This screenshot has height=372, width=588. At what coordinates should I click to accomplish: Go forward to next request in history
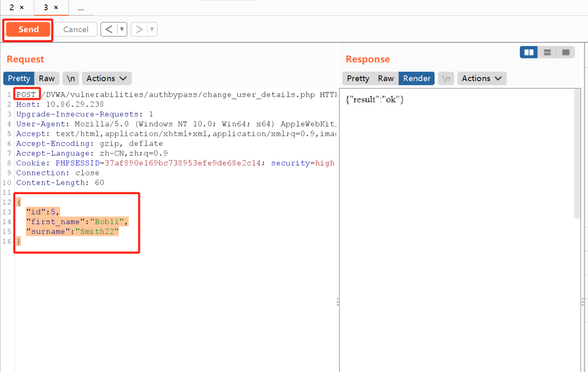[139, 29]
